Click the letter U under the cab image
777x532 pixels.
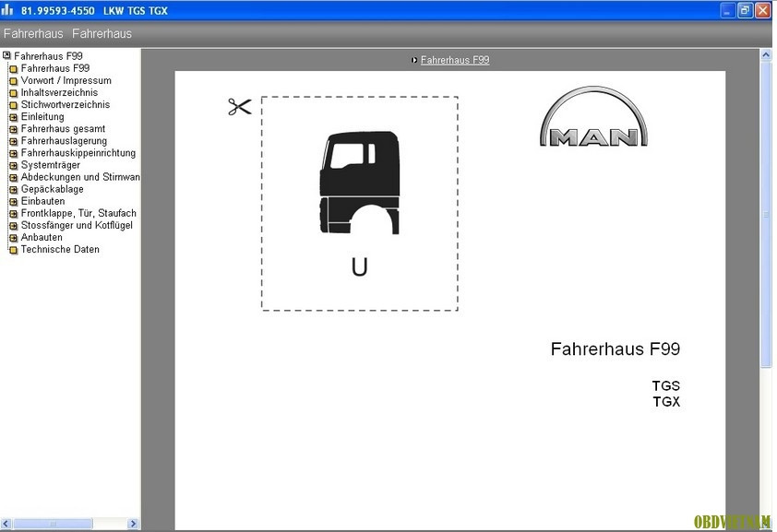pos(359,267)
